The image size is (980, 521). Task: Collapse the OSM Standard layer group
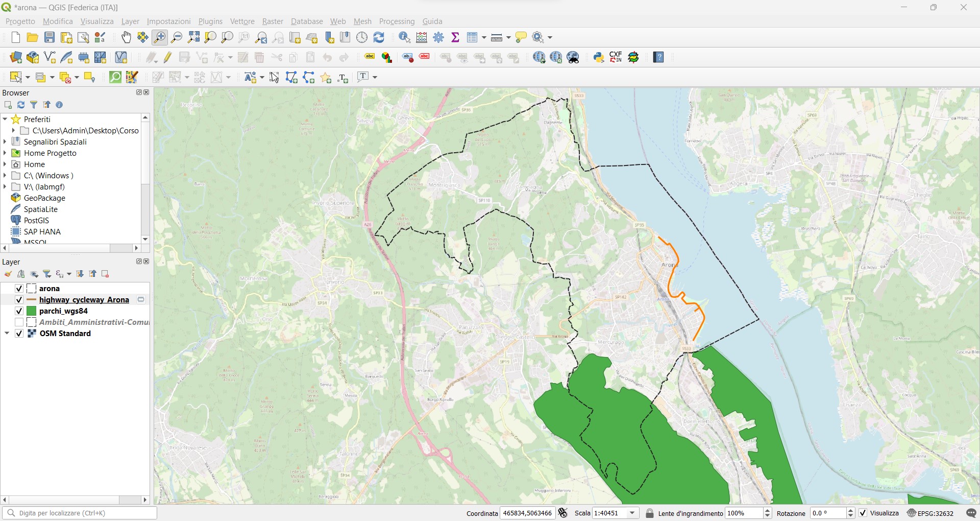[7, 334]
